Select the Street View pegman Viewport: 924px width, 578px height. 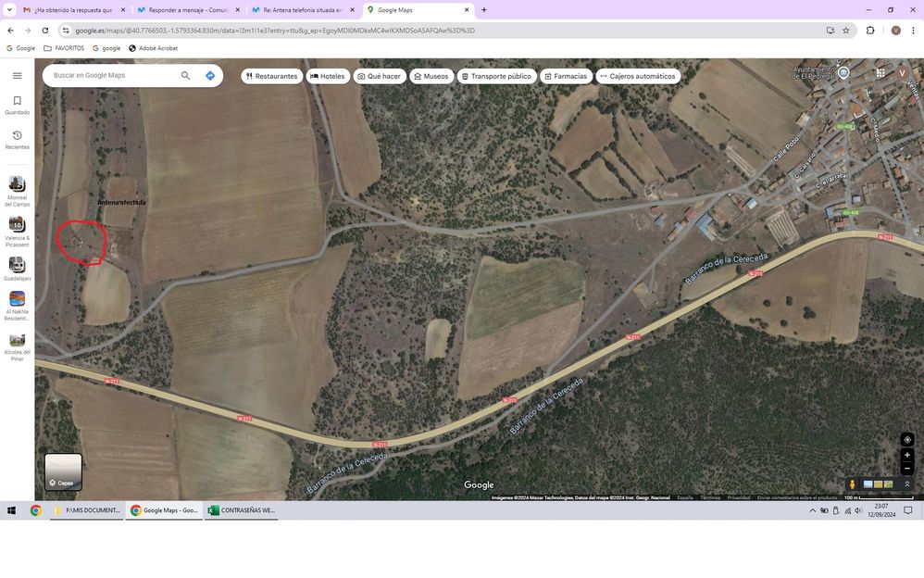(853, 484)
